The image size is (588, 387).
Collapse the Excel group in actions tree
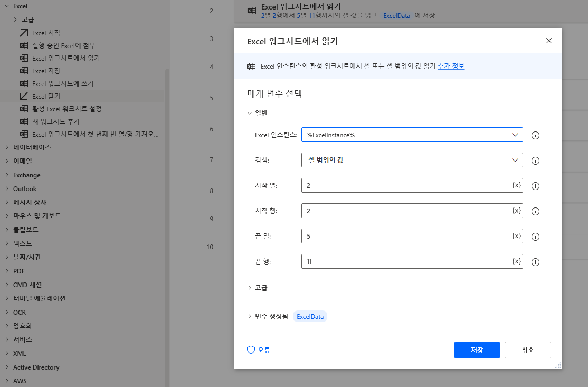(7, 6)
